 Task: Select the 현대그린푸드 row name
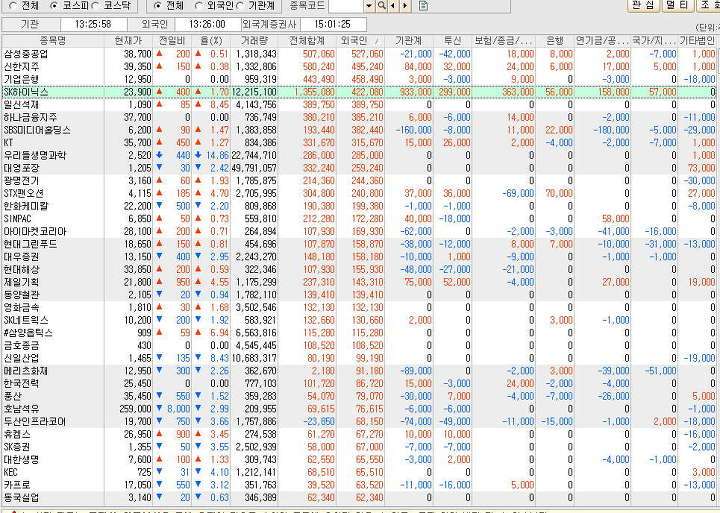[x=30, y=244]
